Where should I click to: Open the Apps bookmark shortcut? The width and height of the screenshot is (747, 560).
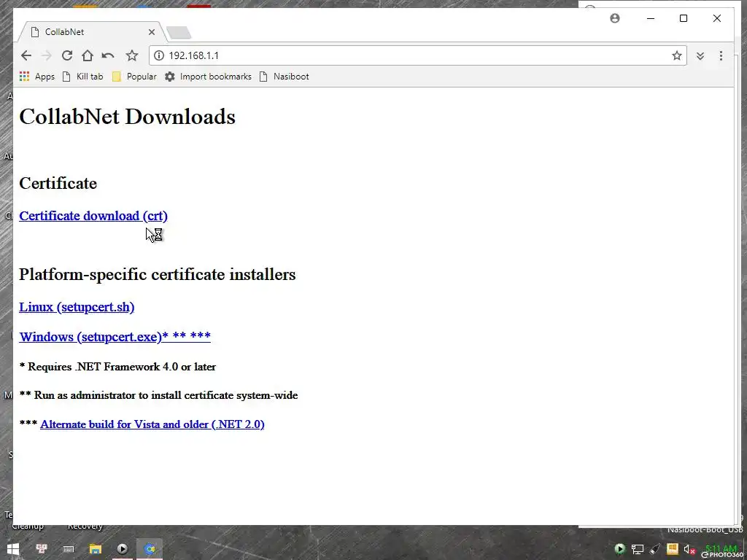(x=37, y=77)
